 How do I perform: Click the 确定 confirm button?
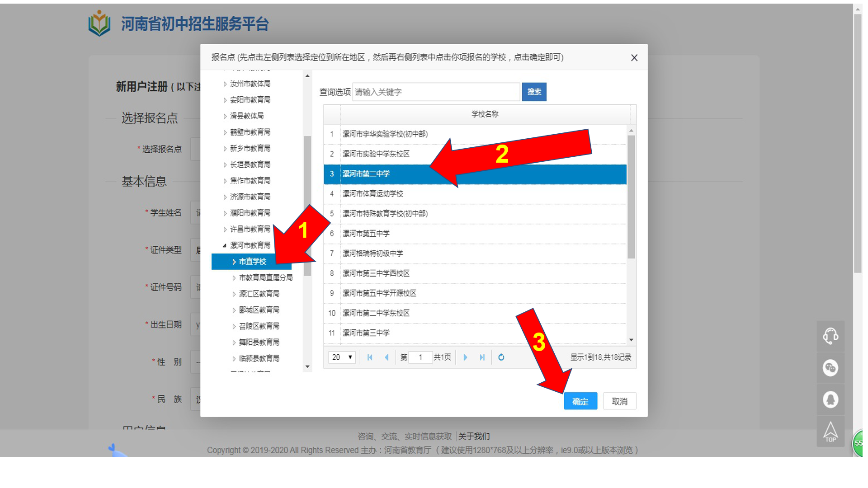click(x=580, y=401)
